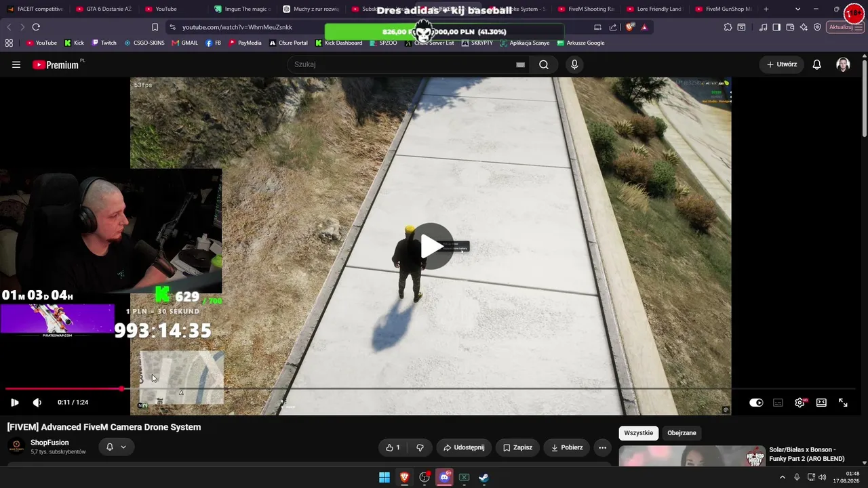
Task: Mute the video volume
Action: pyautogui.click(x=37, y=403)
